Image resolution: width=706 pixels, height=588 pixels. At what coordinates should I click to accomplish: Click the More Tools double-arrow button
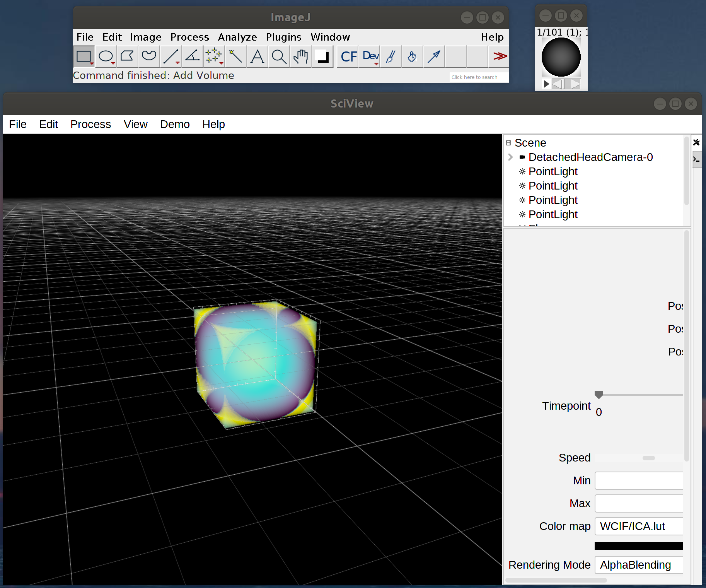pos(500,56)
